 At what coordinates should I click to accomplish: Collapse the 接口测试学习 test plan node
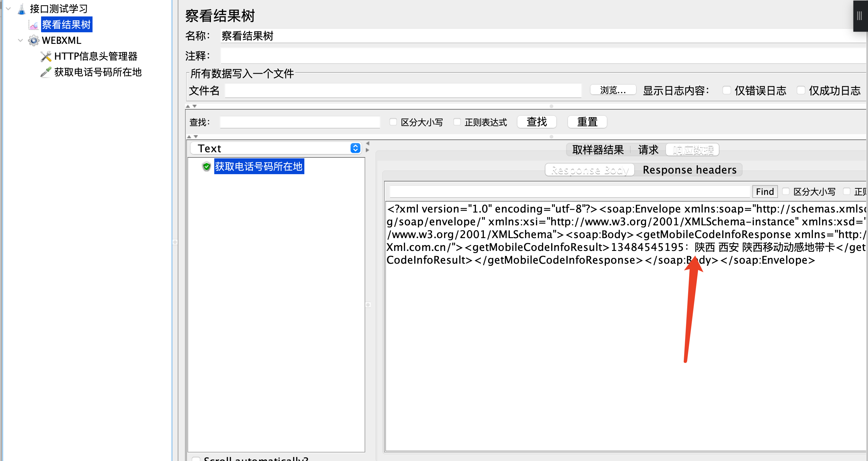(x=9, y=9)
